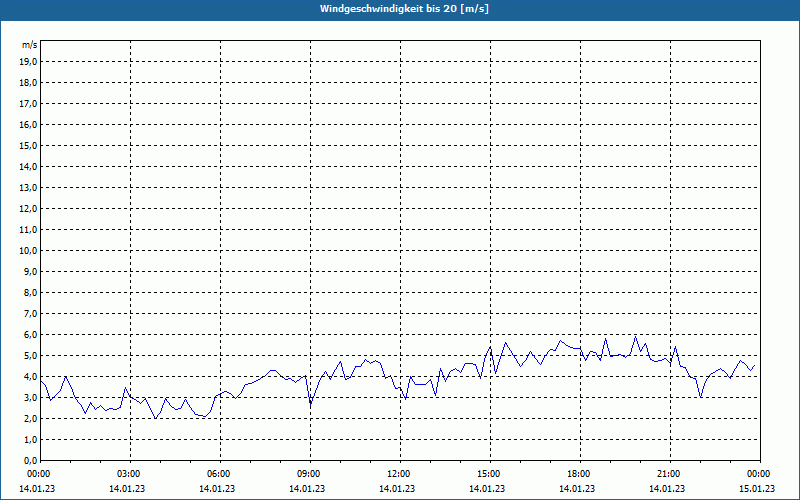Click the 03:00 time axis label
The image size is (800, 500).
128,473
